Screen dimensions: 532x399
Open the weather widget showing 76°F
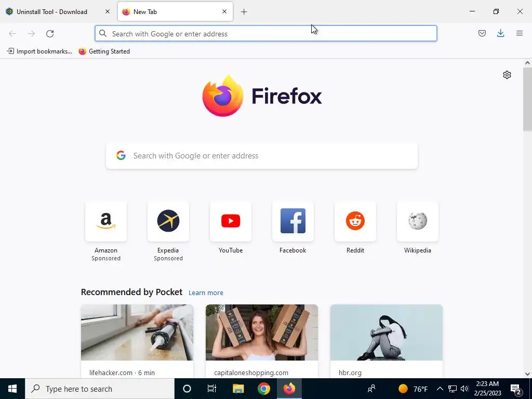413,389
